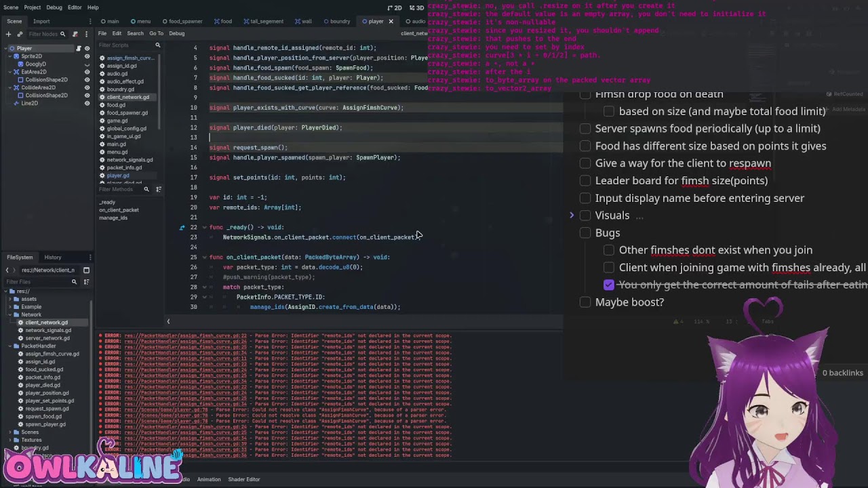Fold on_client_packet function at line 25
The width and height of the screenshot is (868, 488).
pyautogui.click(x=204, y=257)
